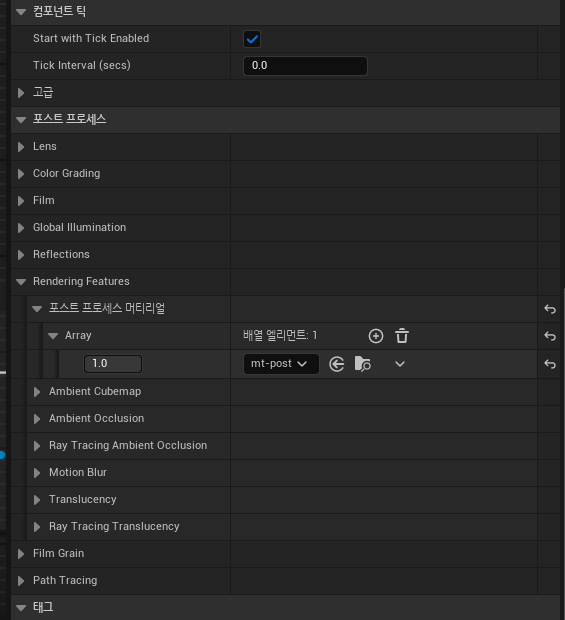Screen dimensions: 565x620
Task: Use selected asset arrow icon next to mt-post
Action: pos(336,364)
